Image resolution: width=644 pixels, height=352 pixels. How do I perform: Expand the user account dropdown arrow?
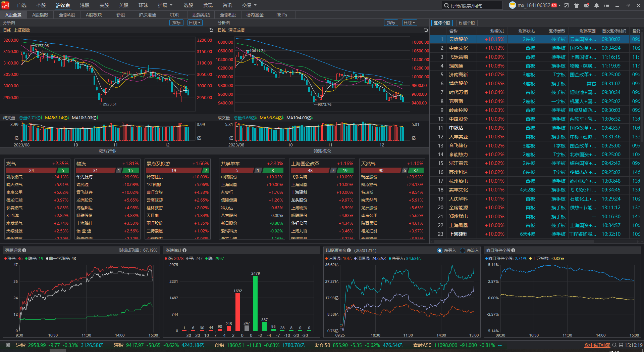[x=559, y=5]
